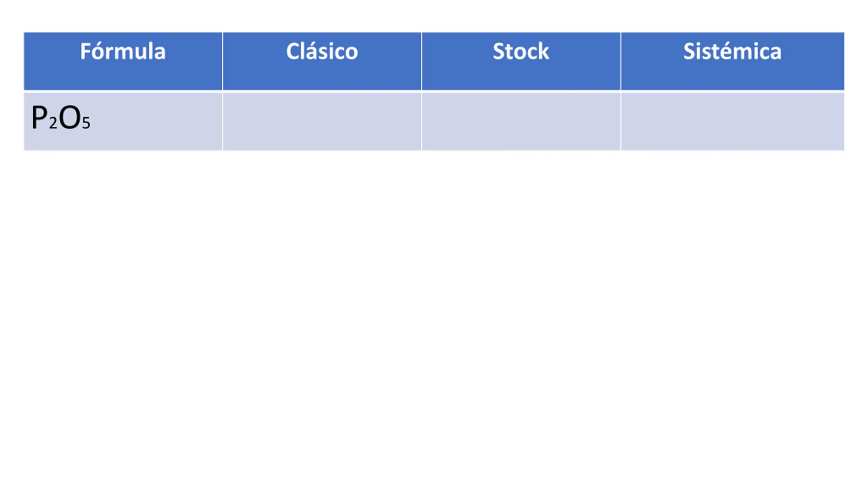868x488 pixels.
Task: Click the empty cell under Clásico
Action: (322, 121)
